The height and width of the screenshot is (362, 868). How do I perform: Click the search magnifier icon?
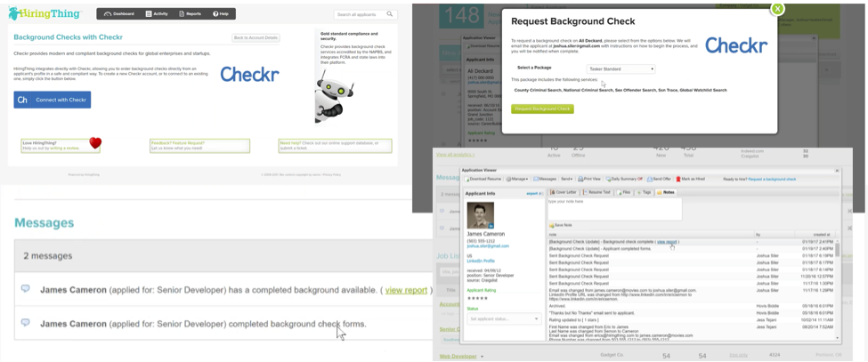point(390,14)
